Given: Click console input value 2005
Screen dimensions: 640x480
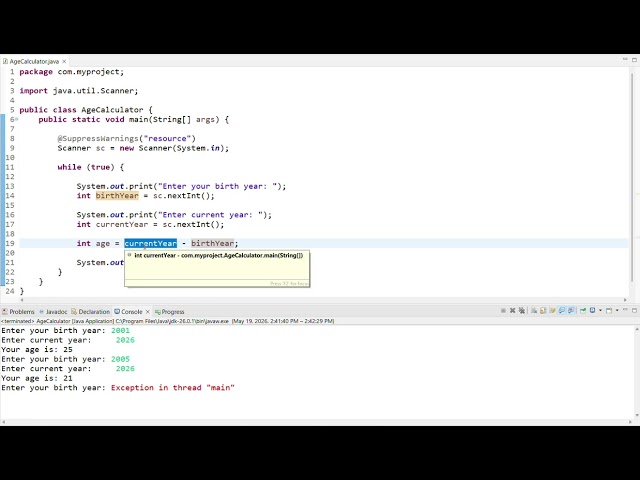Looking at the screenshot, I should click(x=120, y=359).
